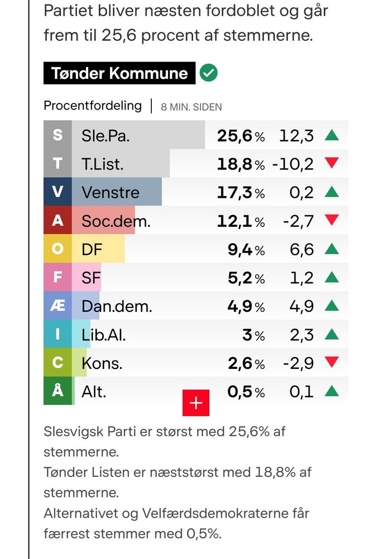Click the DF party name
This screenshot has height=559, width=392.
[x=92, y=249]
